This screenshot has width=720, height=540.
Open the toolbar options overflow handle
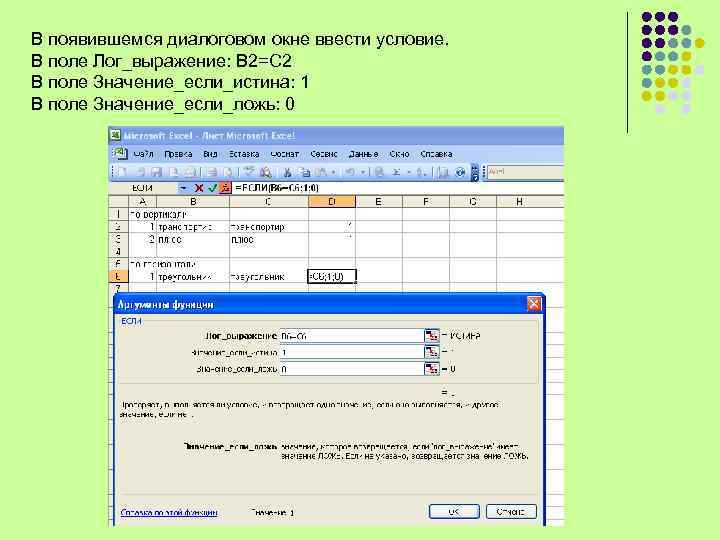click(x=474, y=173)
